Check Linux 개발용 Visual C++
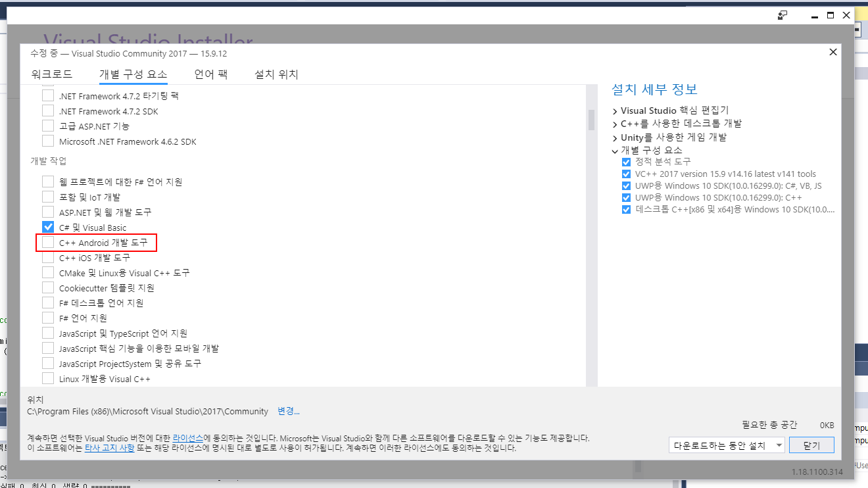Screen dimensions: 868x488 (48, 378)
